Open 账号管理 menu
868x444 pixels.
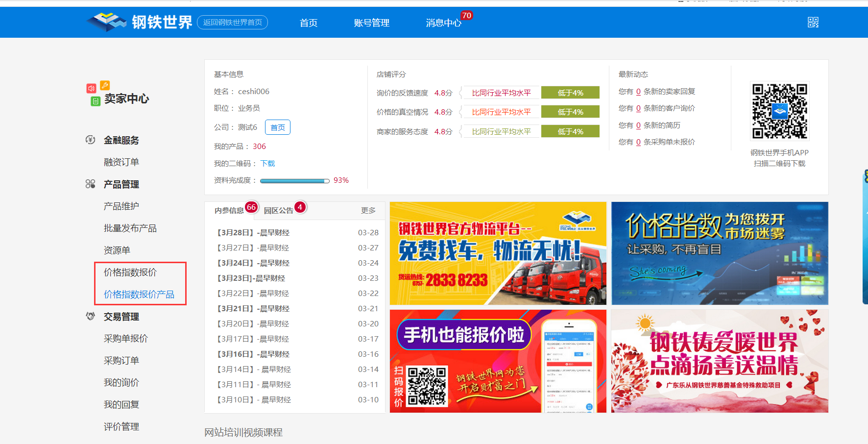click(372, 23)
